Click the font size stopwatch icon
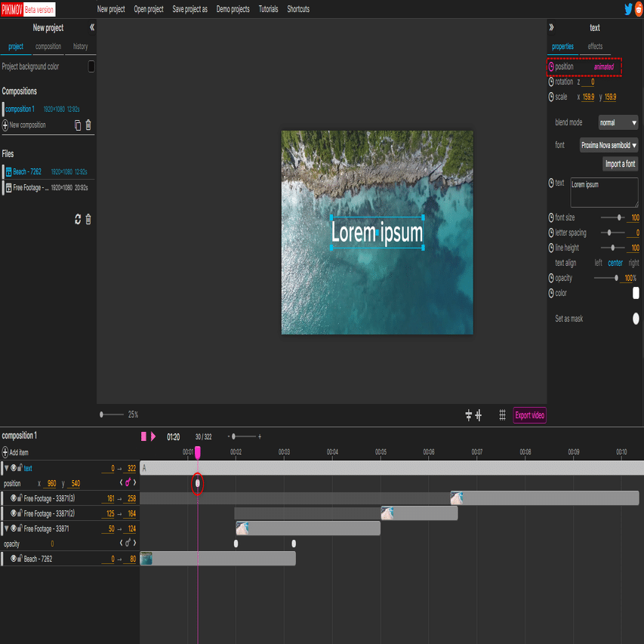Viewport: 644px width, 644px height. [x=551, y=217]
